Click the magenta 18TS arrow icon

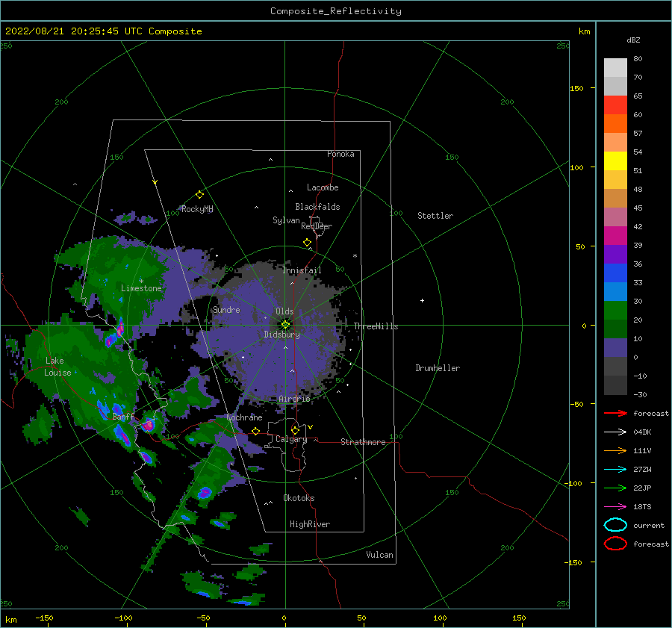pos(615,506)
